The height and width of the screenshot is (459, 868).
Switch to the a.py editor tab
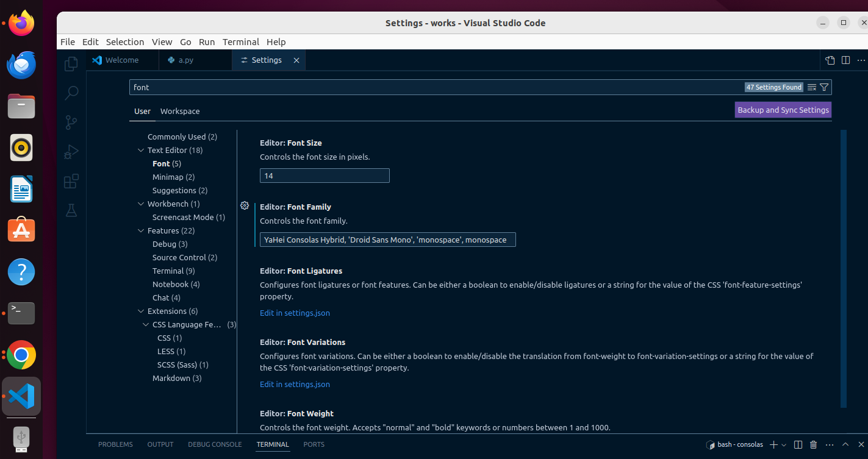(195, 60)
